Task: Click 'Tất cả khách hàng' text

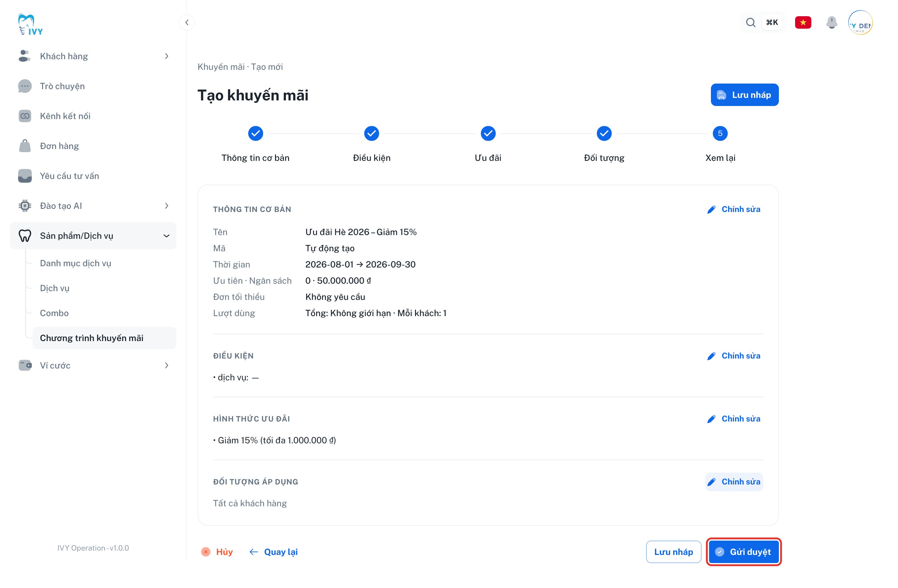Action: (x=250, y=503)
